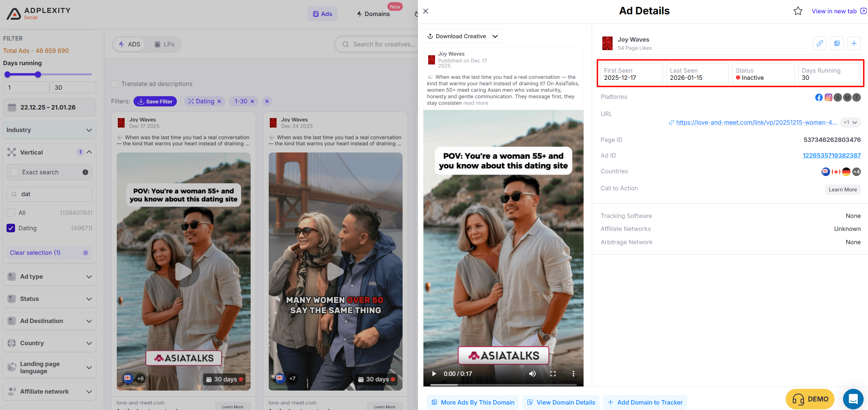Click the Days running slider right handle

[x=38, y=74]
